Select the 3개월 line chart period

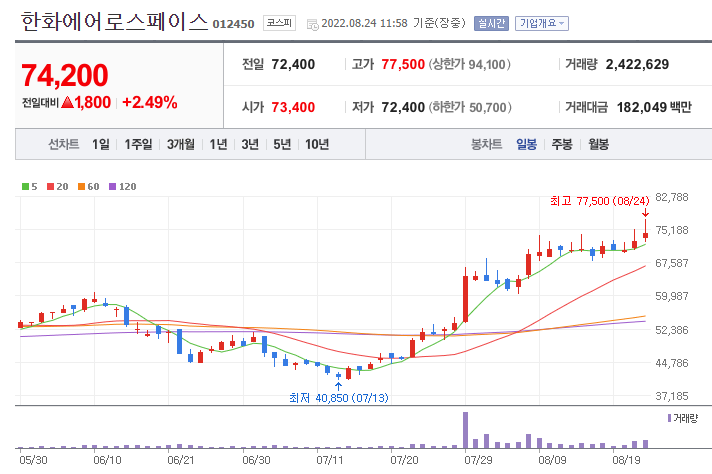[x=181, y=144]
